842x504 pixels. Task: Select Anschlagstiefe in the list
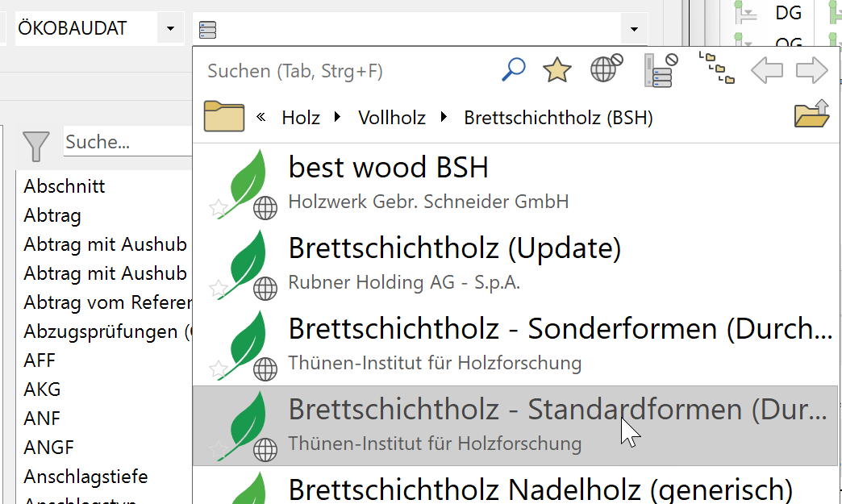click(x=86, y=476)
